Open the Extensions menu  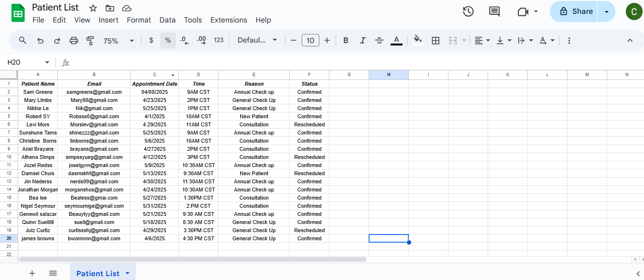click(229, 20)
